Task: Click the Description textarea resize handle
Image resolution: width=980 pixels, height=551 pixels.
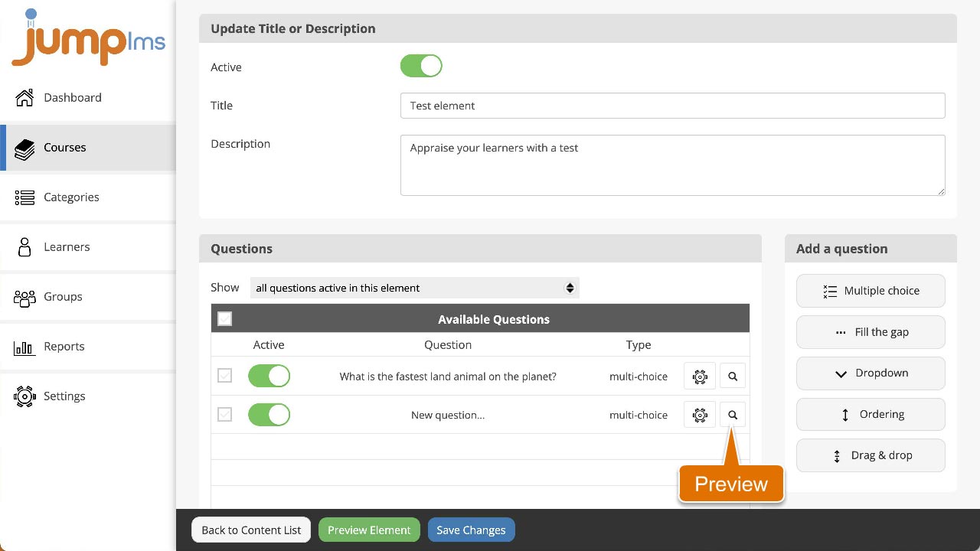Action: click(940, 191)
